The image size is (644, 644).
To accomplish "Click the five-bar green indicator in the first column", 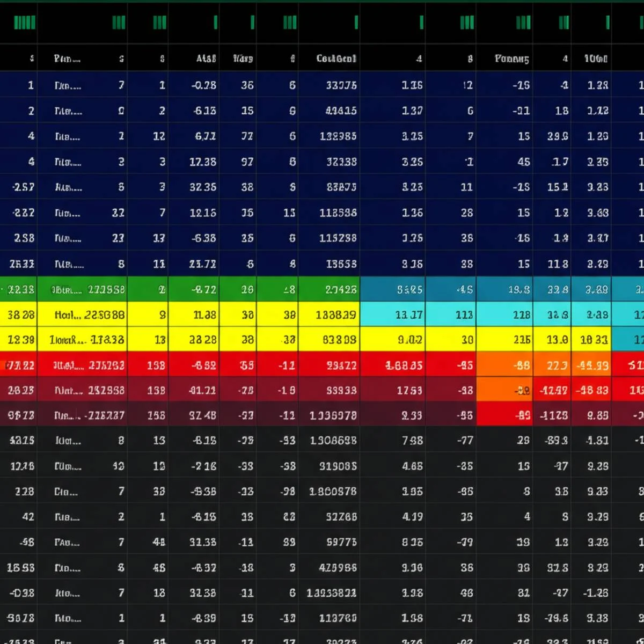I will [24, 22].
